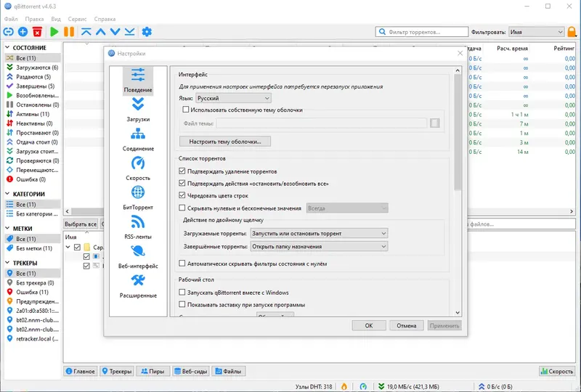Move torrent down in queue icon

click(115, 32)
